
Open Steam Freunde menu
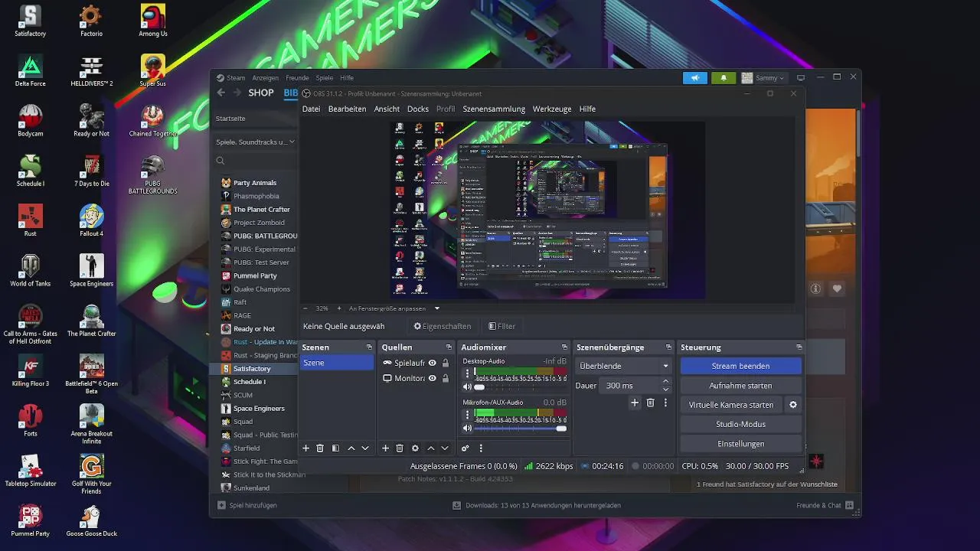(x=297, y=77)
